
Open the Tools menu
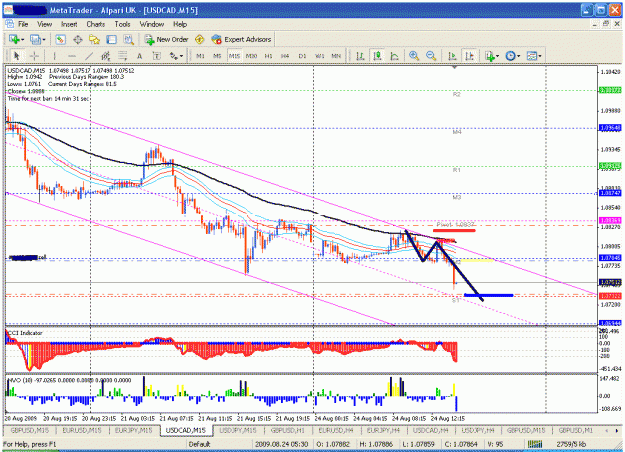122,24
